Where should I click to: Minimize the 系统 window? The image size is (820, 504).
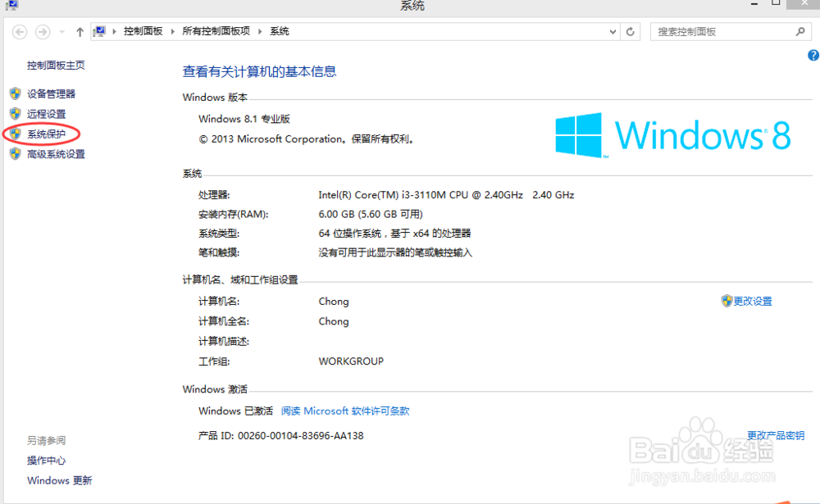pos(754,3)
